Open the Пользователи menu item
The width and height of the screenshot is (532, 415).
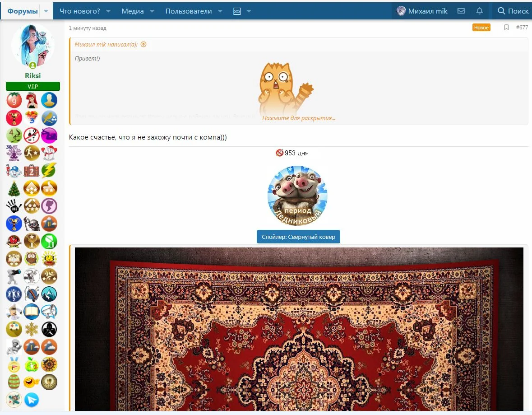(x=189, y=11)
